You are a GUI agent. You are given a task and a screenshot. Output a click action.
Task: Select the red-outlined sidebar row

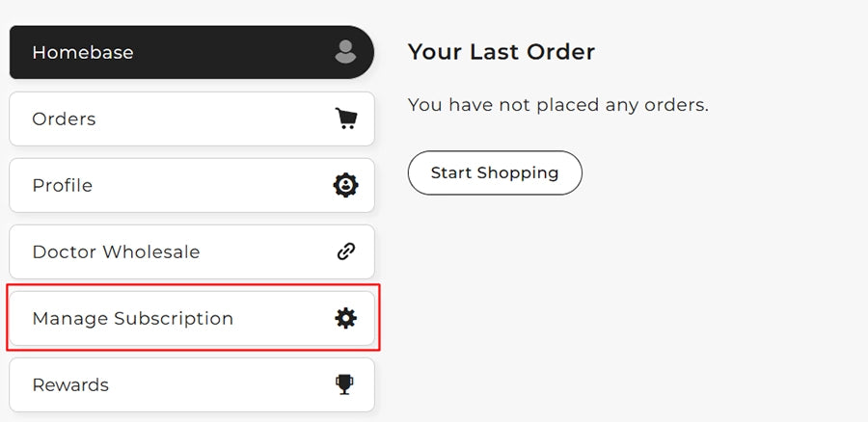pos(192,318)
